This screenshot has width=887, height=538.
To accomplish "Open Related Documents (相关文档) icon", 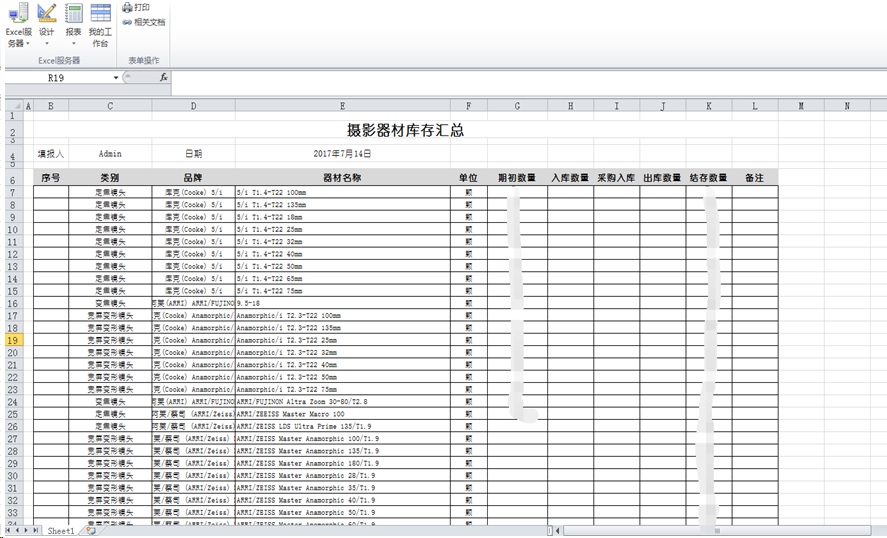I will (x=127, y=21).
